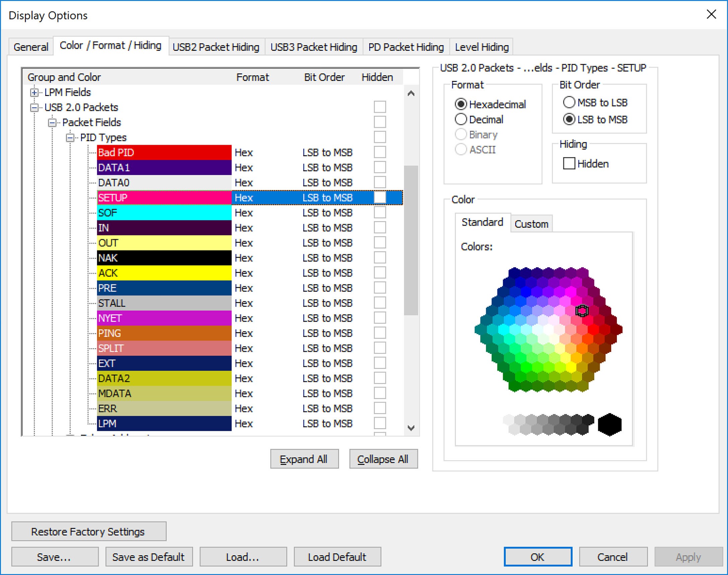This screenshot has width=728, height=575.
Task: Check the Hidden checkbox in Hiding group
Action: point(569,164)
